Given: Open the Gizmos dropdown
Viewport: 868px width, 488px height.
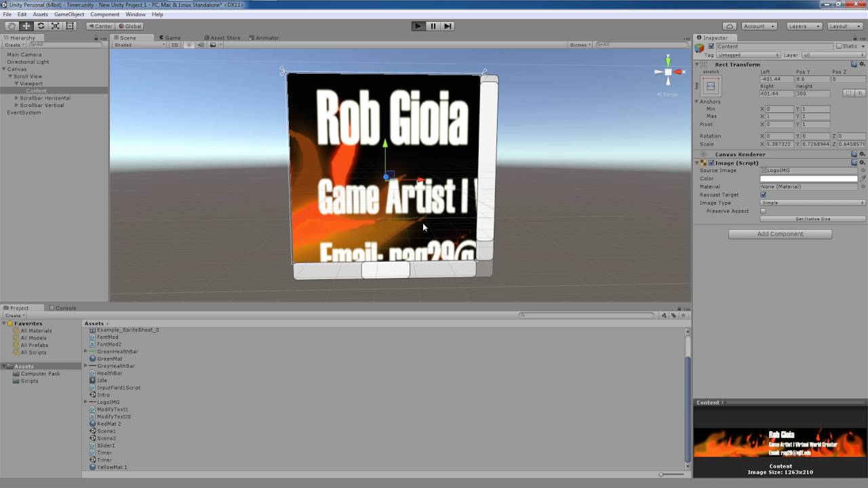Looking at the screenshot, I should 580,45.
